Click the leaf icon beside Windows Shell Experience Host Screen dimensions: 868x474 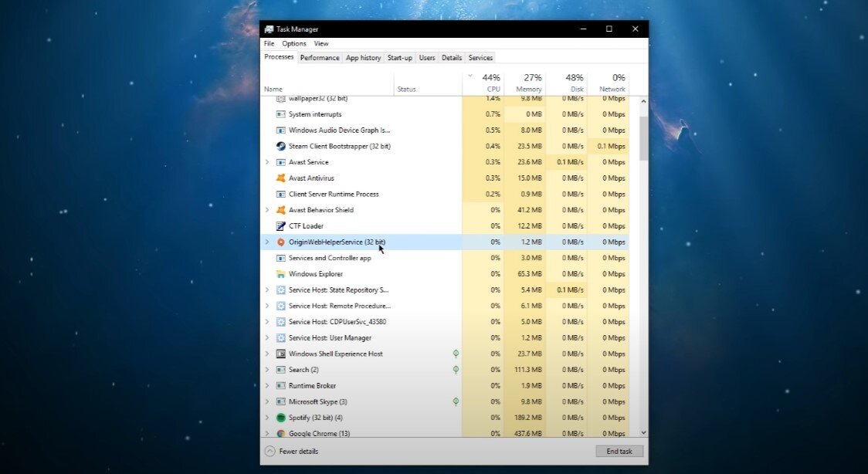pos(456,354)
